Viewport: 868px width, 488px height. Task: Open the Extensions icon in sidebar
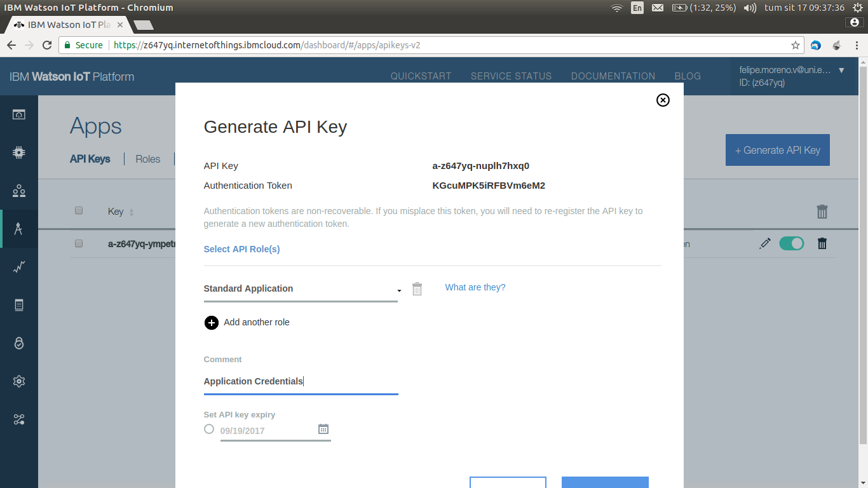tap(19, 419)
